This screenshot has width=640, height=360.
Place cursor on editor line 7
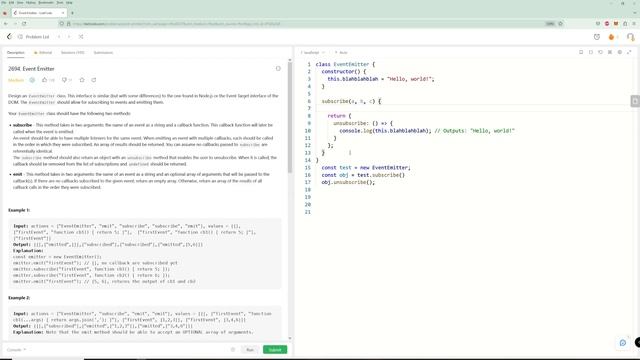coord(473,108)
